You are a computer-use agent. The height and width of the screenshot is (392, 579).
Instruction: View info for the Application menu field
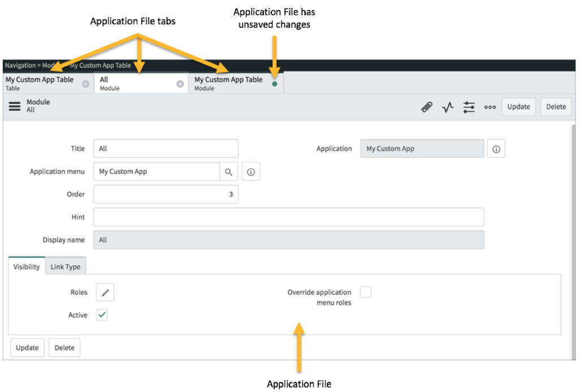pos(250,171)
